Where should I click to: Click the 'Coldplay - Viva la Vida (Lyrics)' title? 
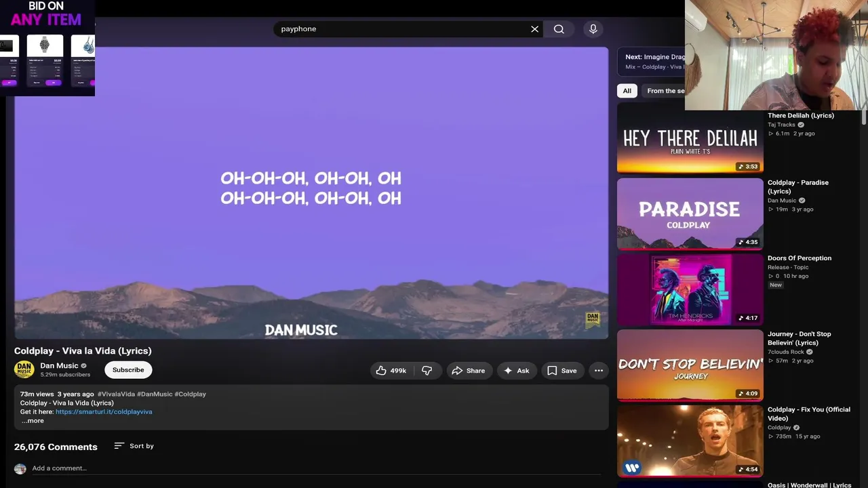[83, 351]
